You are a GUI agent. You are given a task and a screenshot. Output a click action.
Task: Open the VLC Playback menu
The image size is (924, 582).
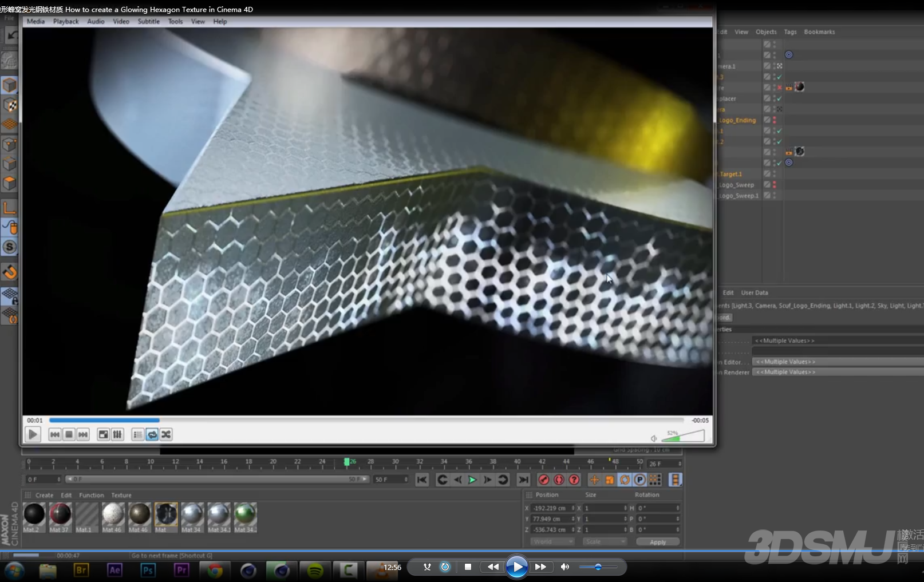(66, 21)
